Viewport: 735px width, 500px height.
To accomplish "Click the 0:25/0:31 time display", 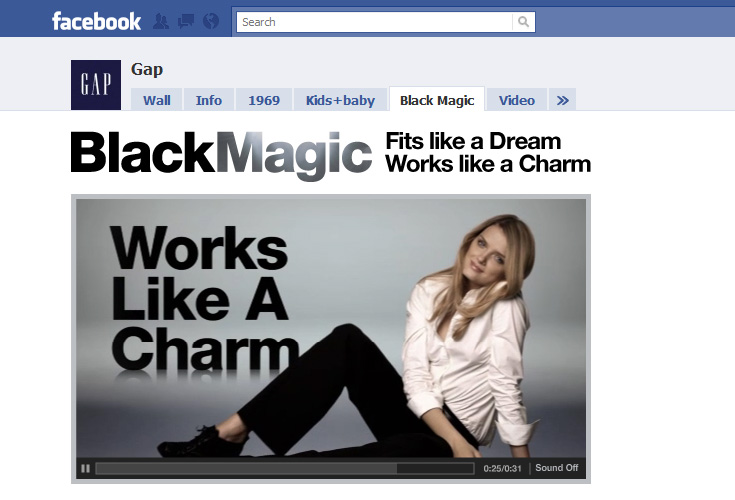I will 502,468.
